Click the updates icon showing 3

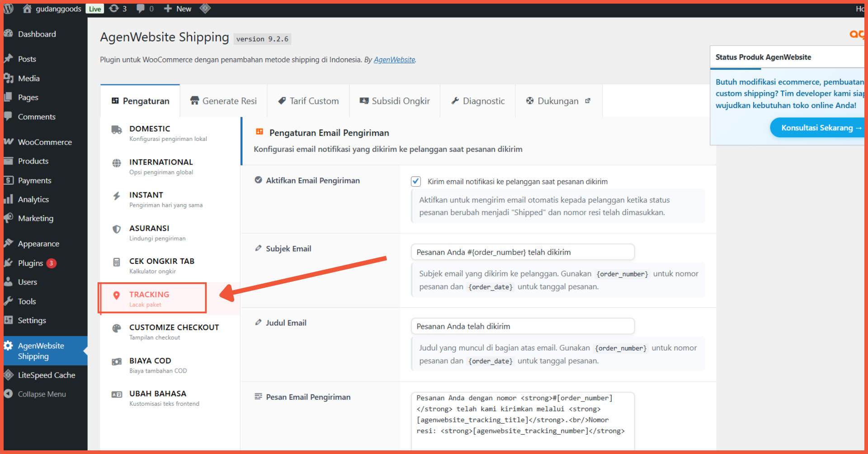coord(114,9)
